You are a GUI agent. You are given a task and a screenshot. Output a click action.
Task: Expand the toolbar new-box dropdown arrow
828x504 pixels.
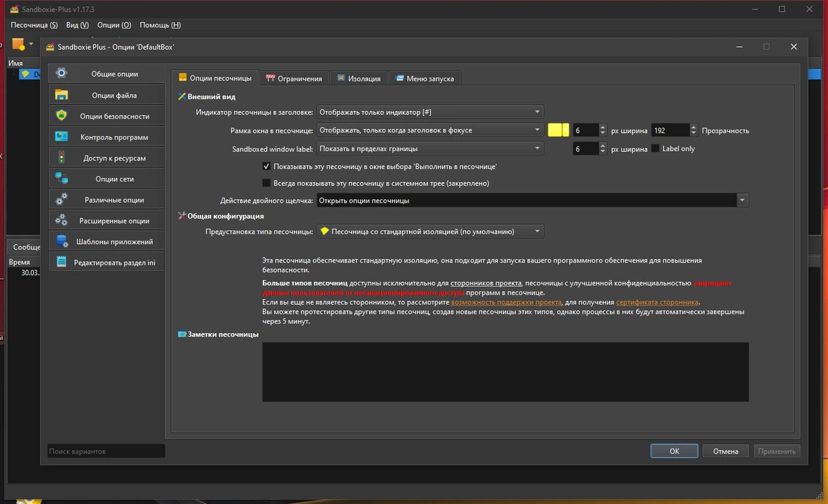pyautogui.click(x=31, y=44)
